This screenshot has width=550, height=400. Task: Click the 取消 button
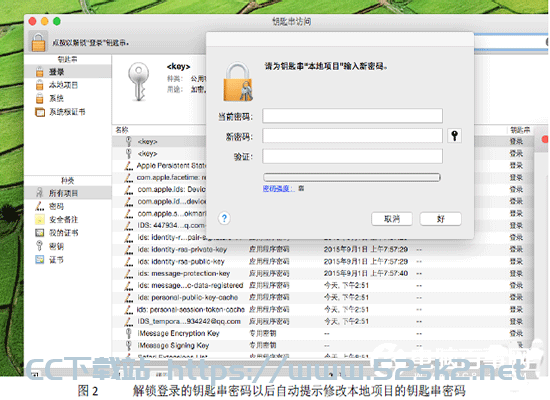tap(392, 219)
